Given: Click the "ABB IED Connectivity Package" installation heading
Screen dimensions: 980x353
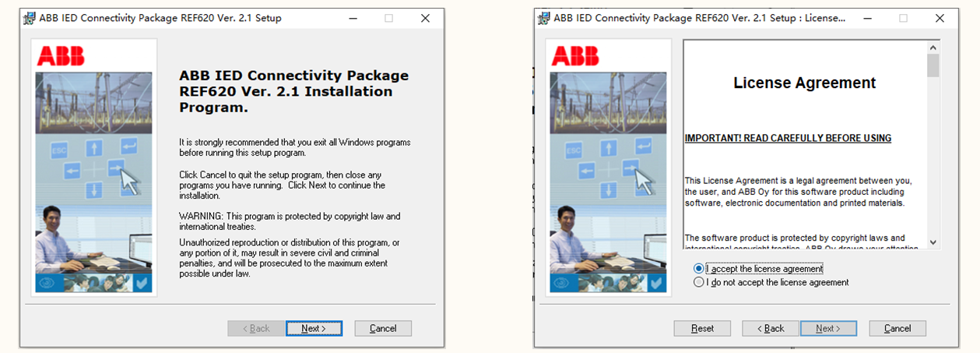Looking at the screenshot, I should [294, 91].
